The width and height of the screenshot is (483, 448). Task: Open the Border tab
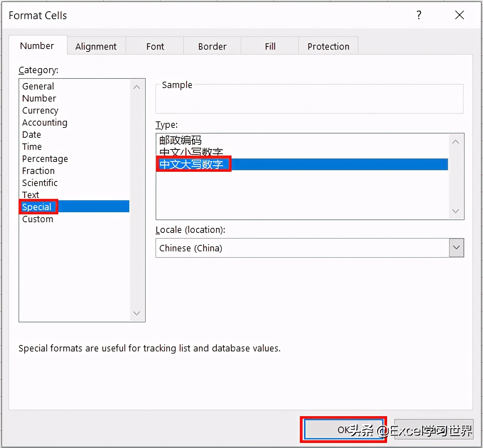(212, 46)
